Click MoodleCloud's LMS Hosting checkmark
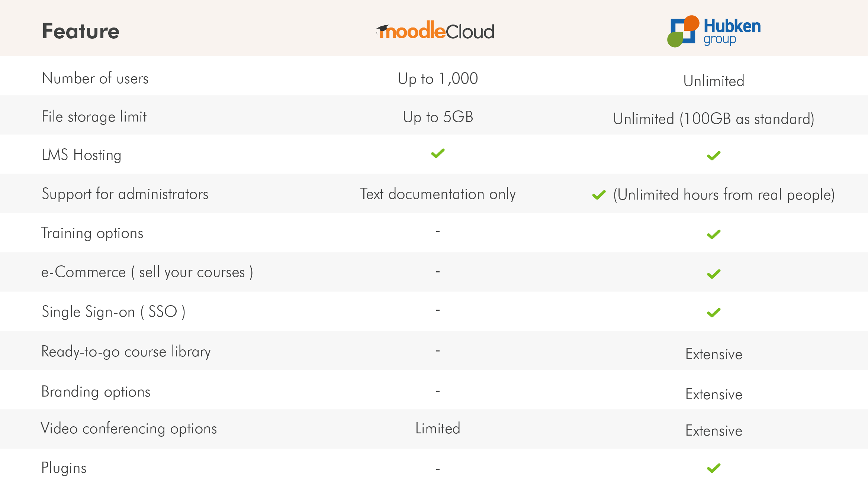 tap(438, 153)
